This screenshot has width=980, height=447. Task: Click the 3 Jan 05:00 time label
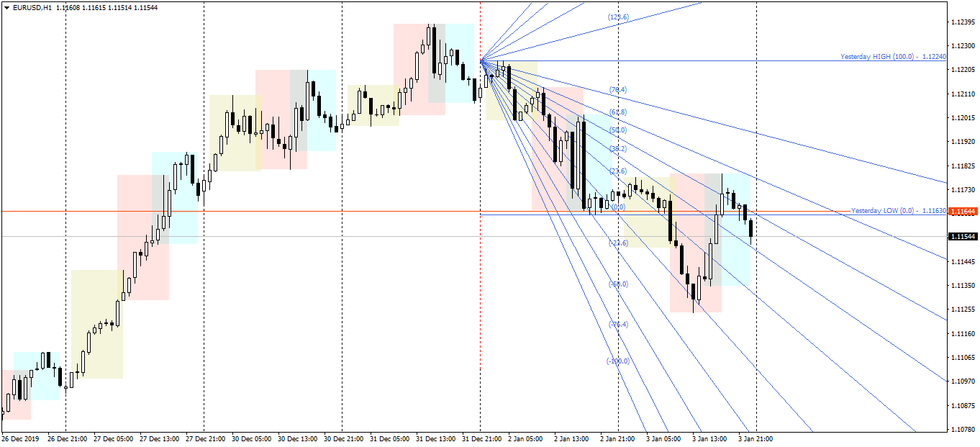click(664, 438)
